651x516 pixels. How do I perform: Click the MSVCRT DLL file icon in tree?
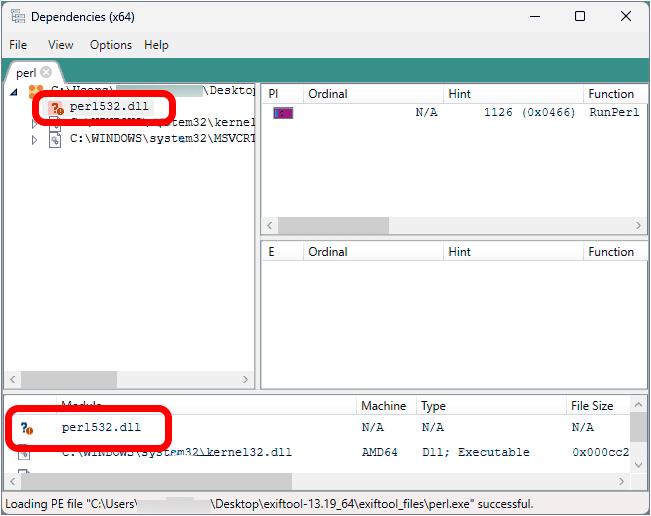(55, 140)
